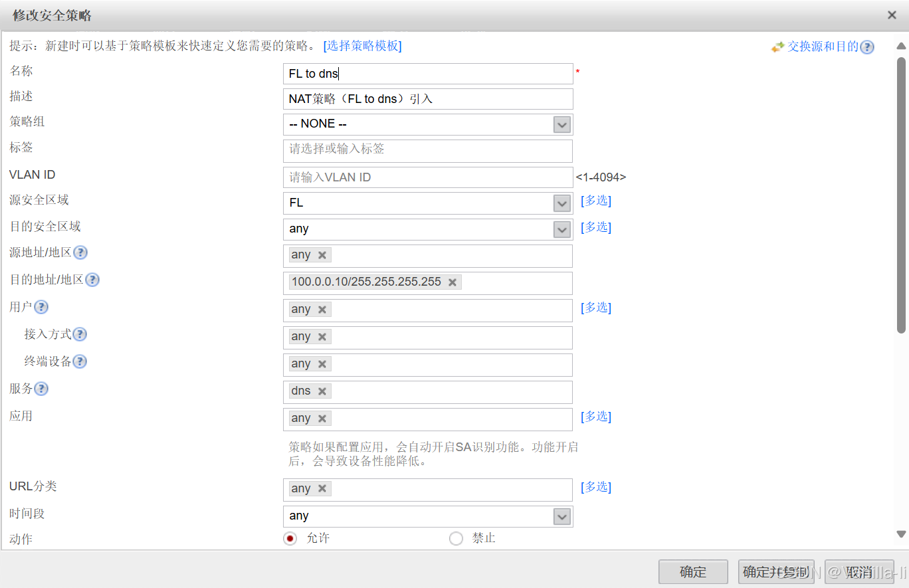
Task: Click the 服务 tag field
Action: (428, 392)
